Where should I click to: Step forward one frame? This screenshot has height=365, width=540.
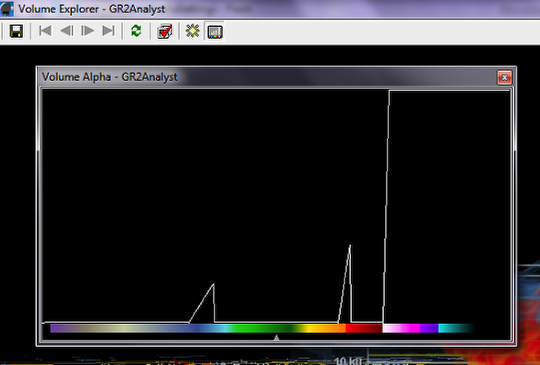click(87, 31)
